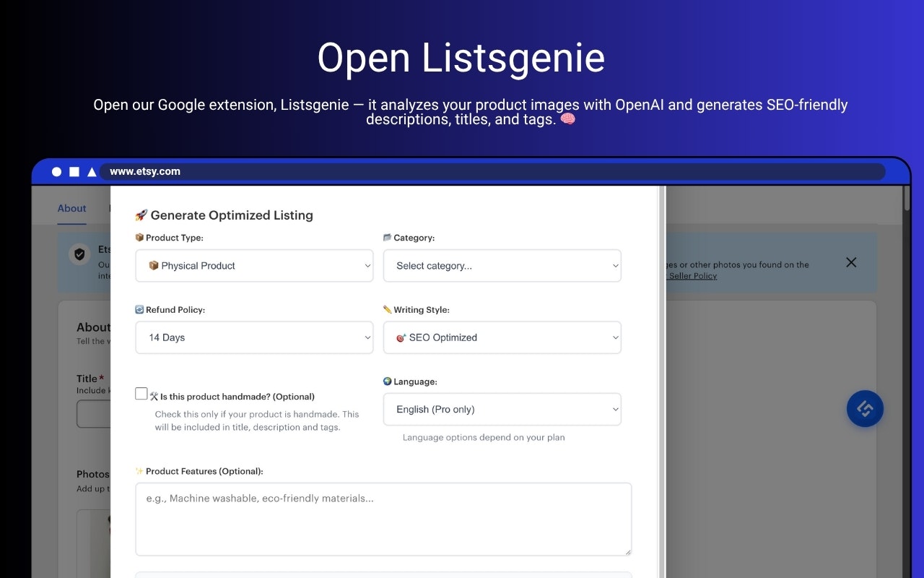The height and width of the screenshot is (578, 924).
Task: Check the product handmade checkbox
Action: (141, 394)
